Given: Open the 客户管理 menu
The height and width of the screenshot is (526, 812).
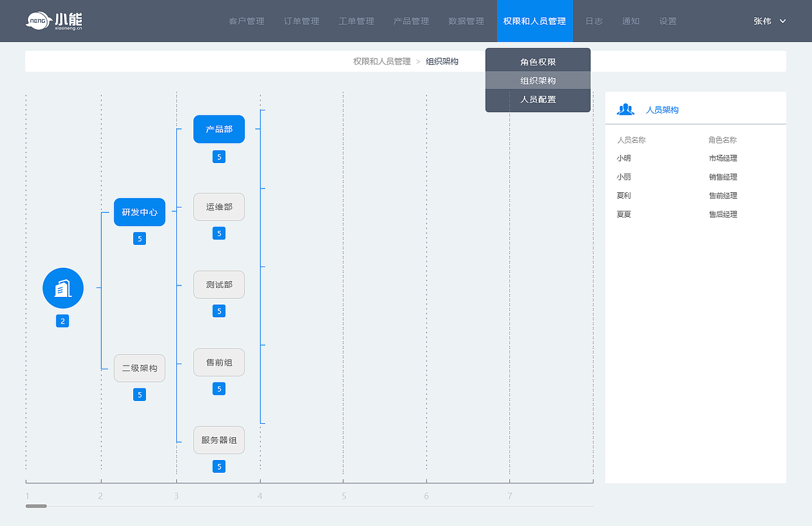Looking at the screenshot, I should coord(247,21).
